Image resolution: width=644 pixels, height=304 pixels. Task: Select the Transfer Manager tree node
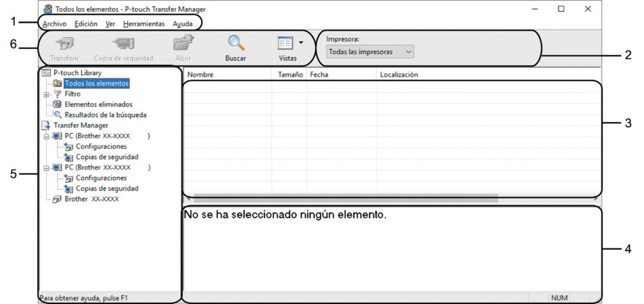(81, 125)
